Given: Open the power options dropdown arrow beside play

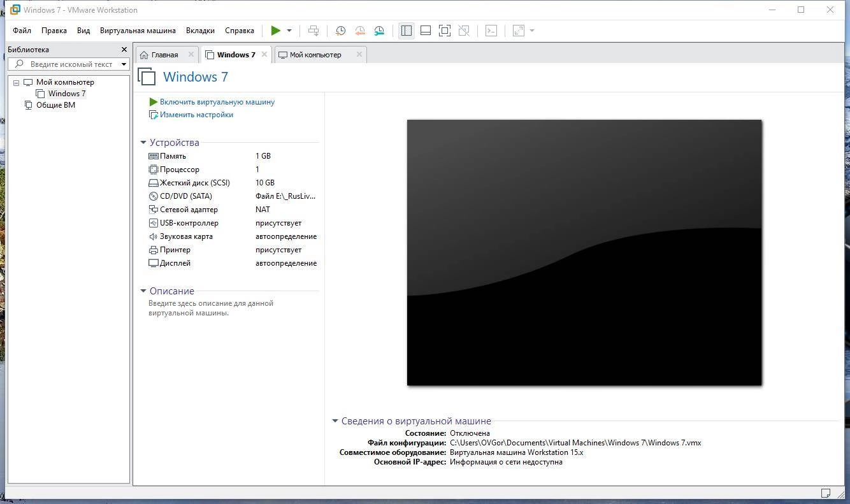Looking at the screenshot, I should click(289, 31).
